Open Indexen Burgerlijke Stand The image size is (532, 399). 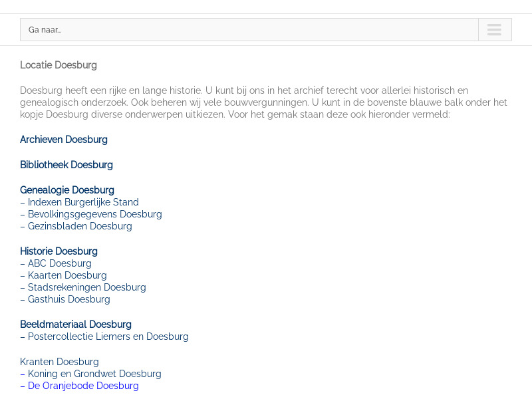click(82, 202)
